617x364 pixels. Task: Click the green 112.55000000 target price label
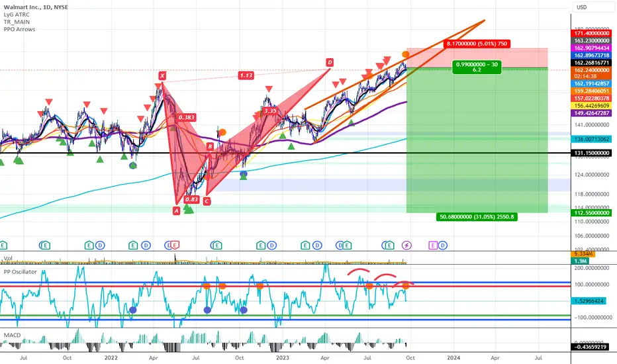click(x=592, y=213)
